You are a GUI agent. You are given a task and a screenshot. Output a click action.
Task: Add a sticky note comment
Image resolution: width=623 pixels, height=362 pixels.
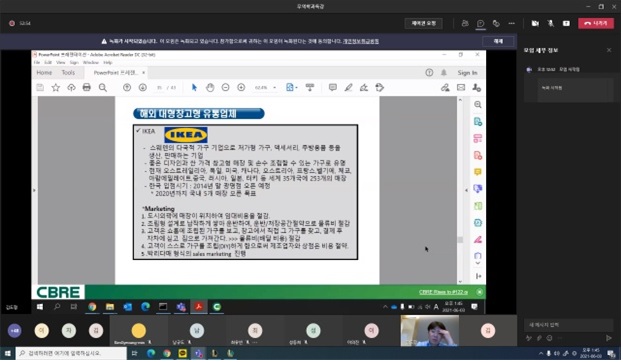coord(333,87)
